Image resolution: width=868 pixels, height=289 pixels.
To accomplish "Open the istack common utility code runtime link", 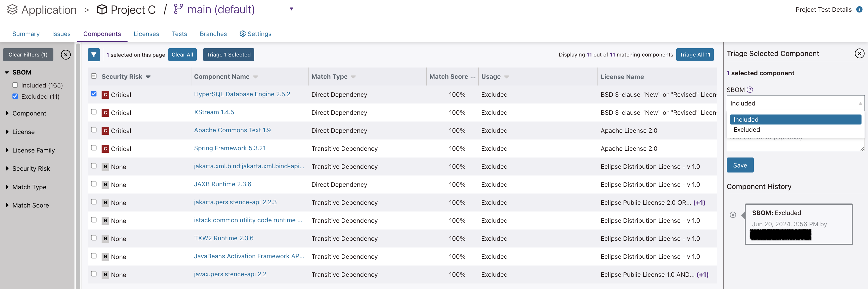I will (x=248, y=220).
